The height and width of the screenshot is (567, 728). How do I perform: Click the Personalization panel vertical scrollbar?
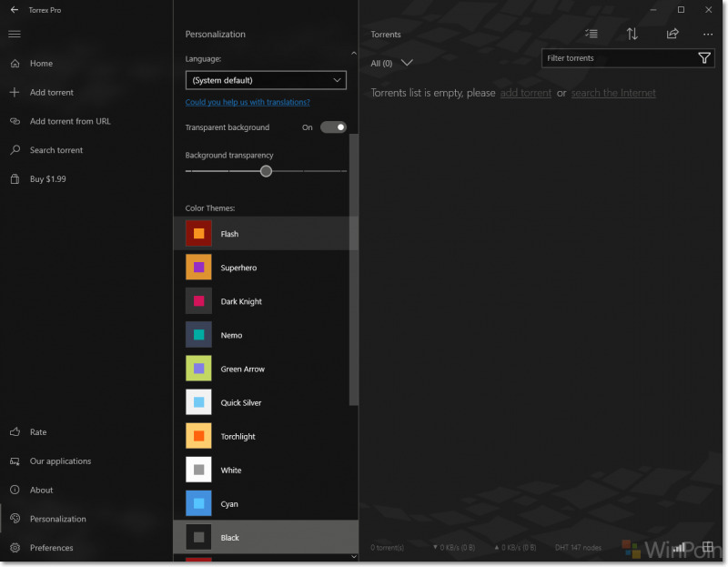click(x=354, y=269)
